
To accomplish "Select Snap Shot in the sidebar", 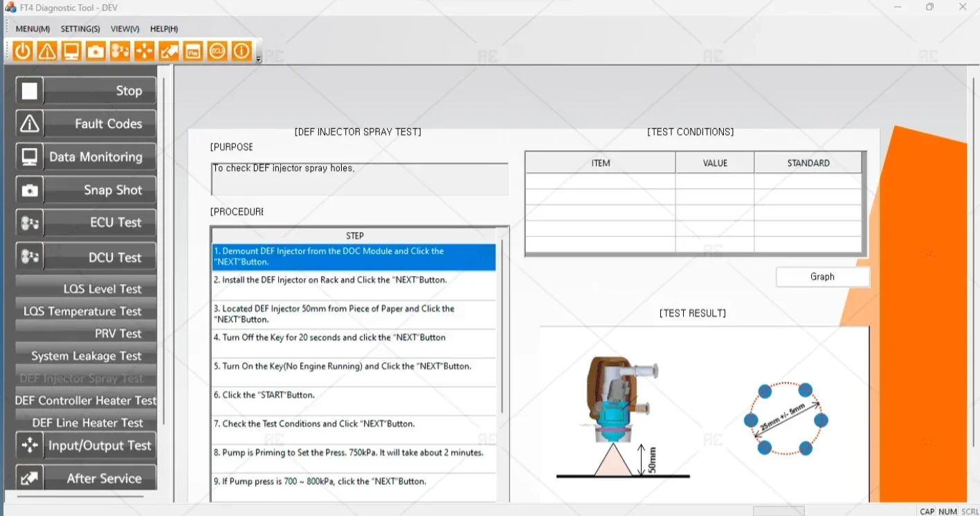I will coord(86,190).
